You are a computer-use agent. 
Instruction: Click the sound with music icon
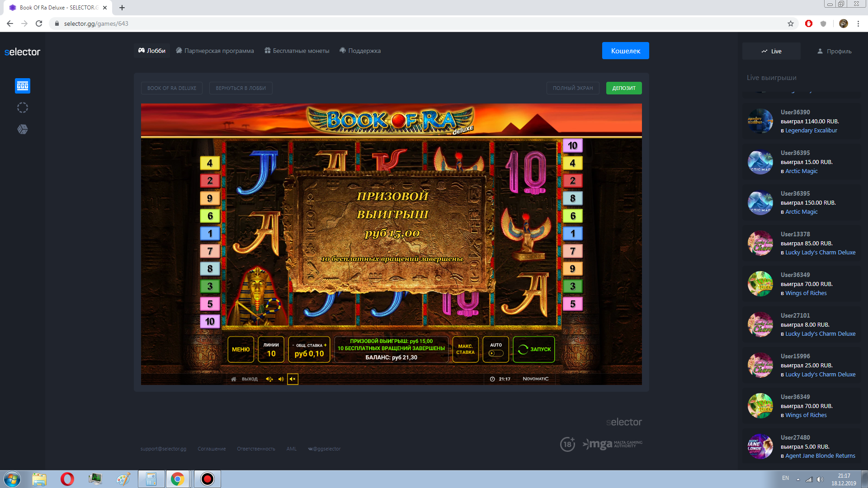(269, 379)
